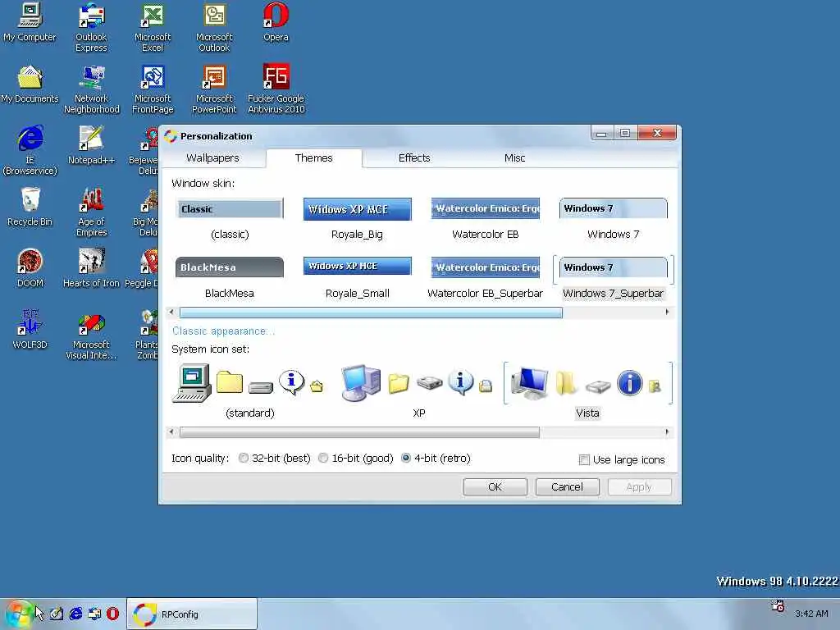Choose Watercolor EB_Superbar window skin

coord(486,279)
